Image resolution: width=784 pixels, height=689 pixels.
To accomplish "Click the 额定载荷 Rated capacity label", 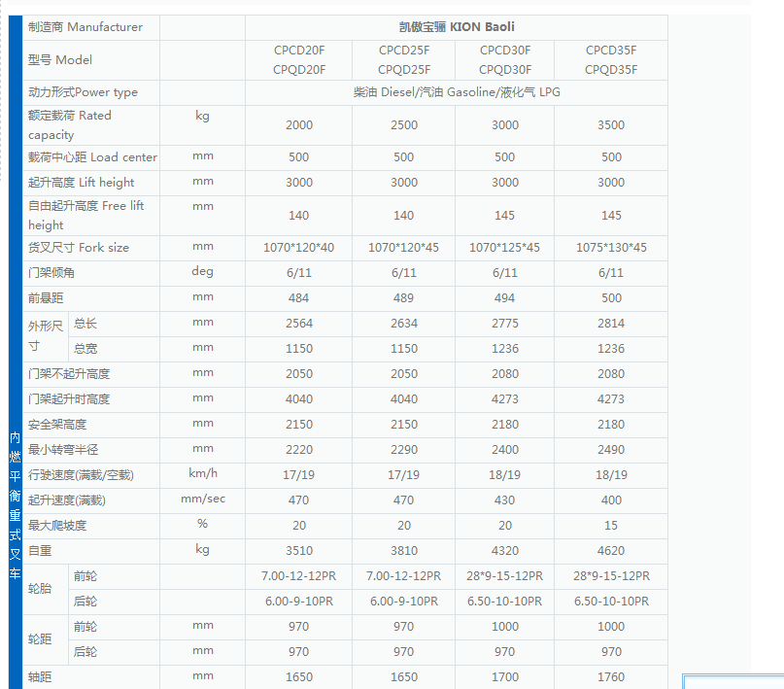I will tap(70, 125).
